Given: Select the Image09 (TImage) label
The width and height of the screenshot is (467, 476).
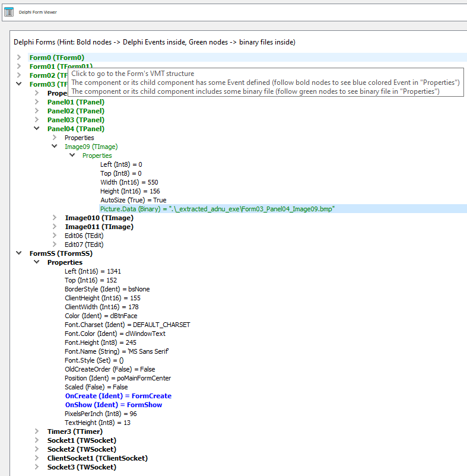Looking at the screenshot, I should coord(91,147).
